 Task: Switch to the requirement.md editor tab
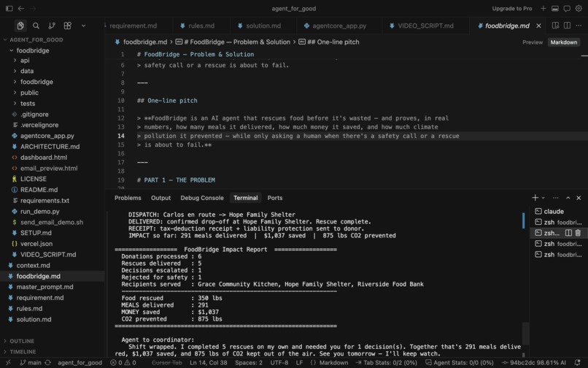tap(133, 26)
